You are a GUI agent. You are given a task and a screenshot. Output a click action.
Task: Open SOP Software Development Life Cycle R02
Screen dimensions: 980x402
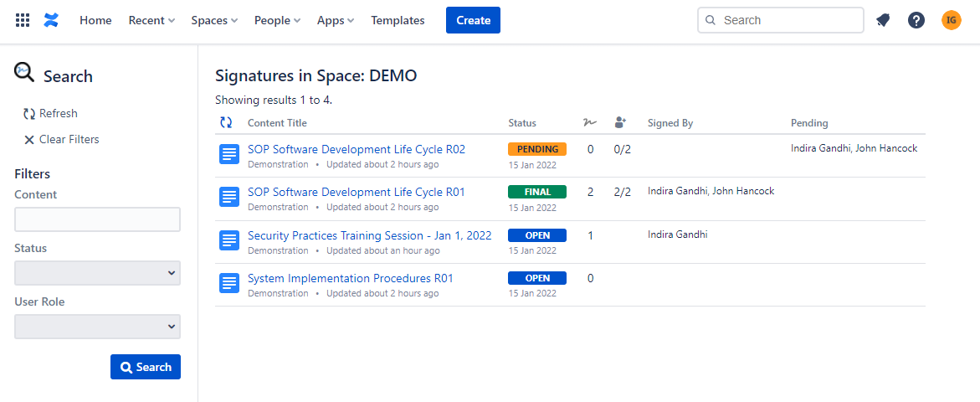[x=357, y=149]
